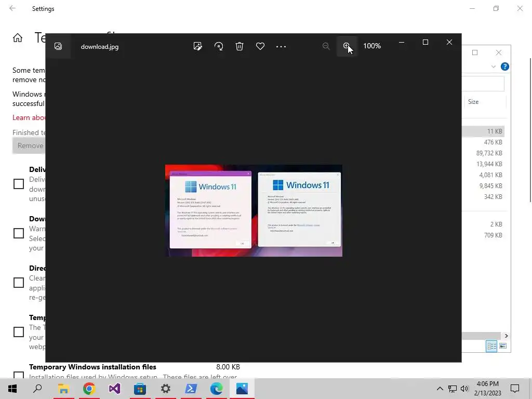The image size is (532, 399).
Task: Select the 4,081 KB file row
Action: point(483,175)
